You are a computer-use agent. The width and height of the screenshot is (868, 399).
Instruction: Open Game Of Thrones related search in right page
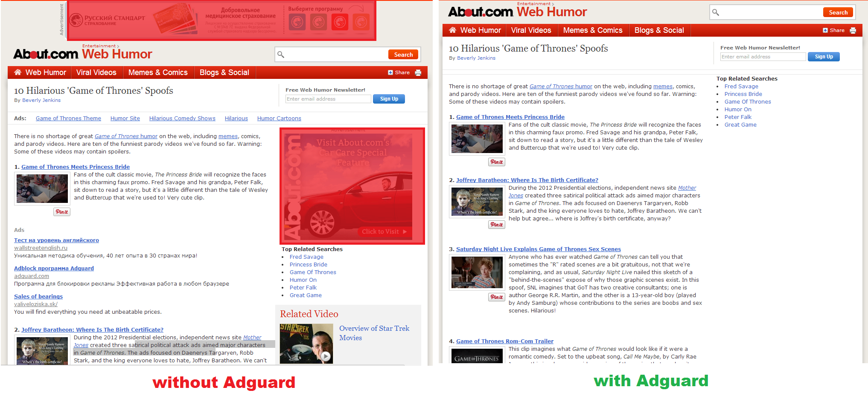coord(748,102)
